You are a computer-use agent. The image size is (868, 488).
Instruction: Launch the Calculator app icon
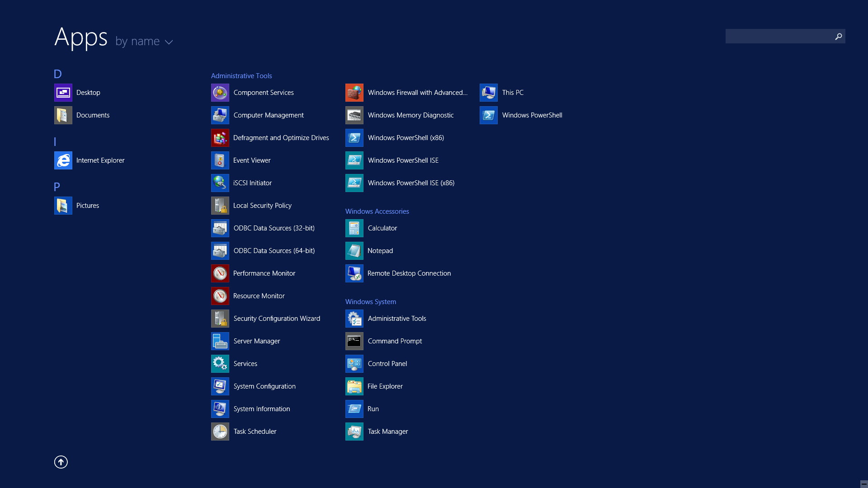pos(354,228)
